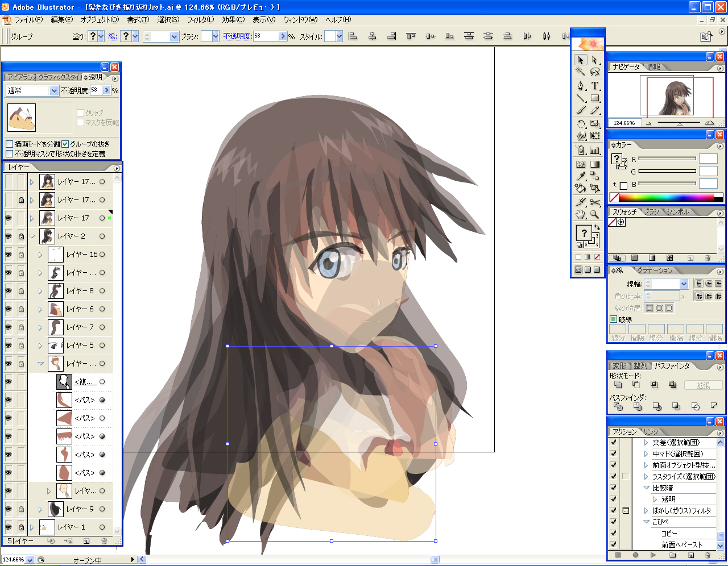The height and width of the screenshot is (566, 728).
Task: Select the Free Transform tool
Action: pos(595,136)
